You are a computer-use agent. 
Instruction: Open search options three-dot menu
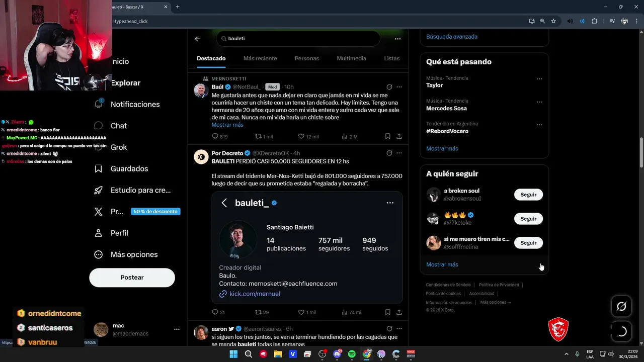pyautogui.click(x=397, y=39)
